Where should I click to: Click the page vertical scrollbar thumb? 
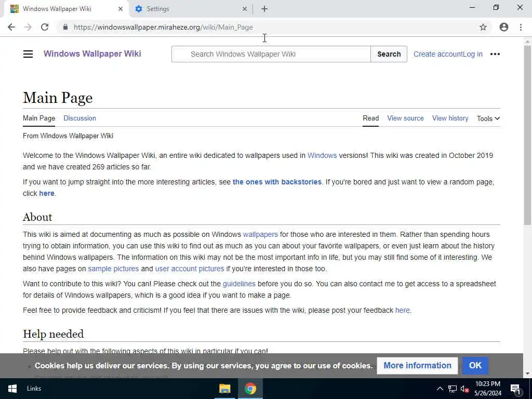(x=527, y=135)
